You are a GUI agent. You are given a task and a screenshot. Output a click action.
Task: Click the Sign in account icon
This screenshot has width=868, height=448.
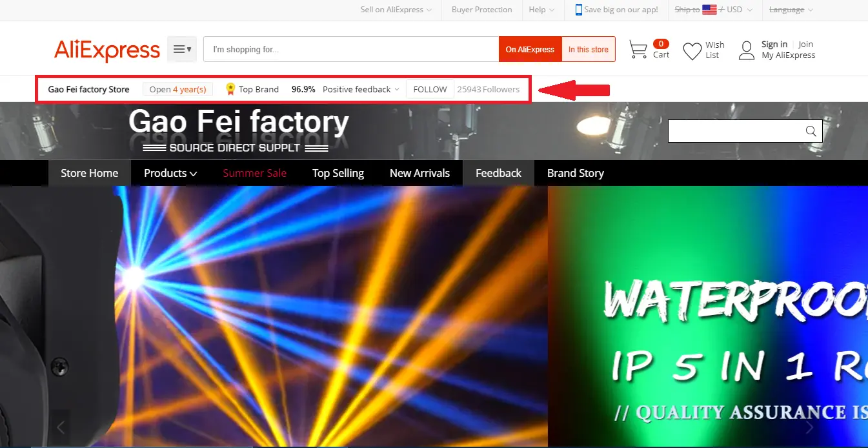747,49
